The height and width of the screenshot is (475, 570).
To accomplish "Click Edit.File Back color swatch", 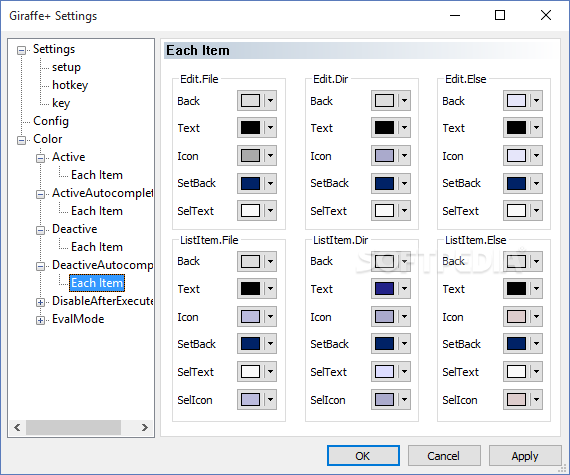I will tap(250, 100).
